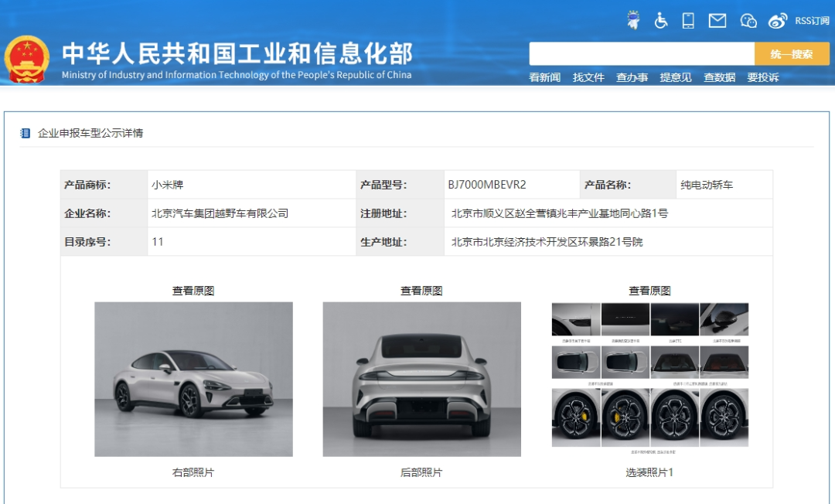Click the RSS订阅 link
835x504 pixels.
click(811, 21)
